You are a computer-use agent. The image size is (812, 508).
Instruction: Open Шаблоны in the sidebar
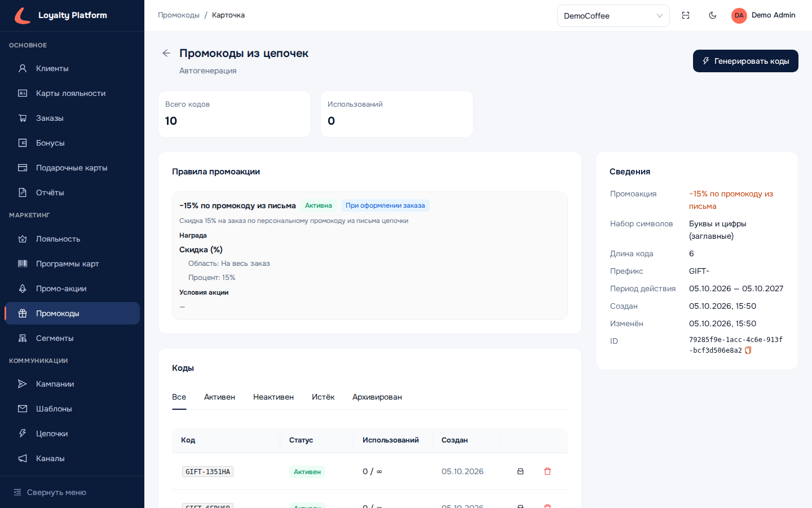tap(72, 409)
